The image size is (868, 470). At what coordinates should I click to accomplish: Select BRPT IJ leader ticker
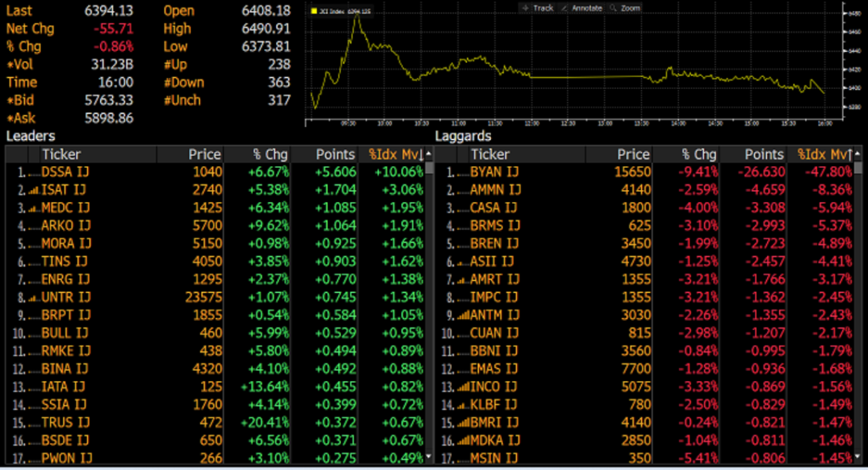coord(66,315)
